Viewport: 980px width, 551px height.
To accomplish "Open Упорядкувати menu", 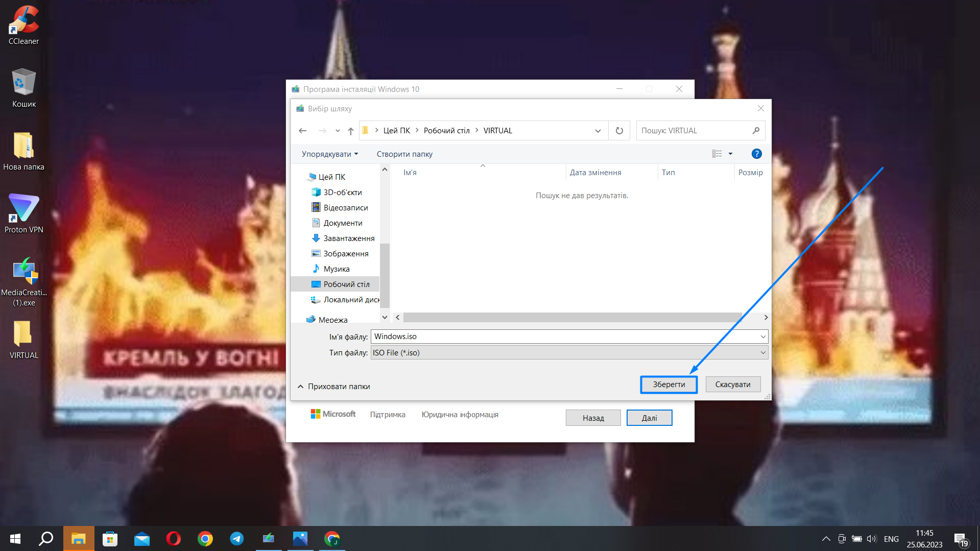I will click(329, 154).
